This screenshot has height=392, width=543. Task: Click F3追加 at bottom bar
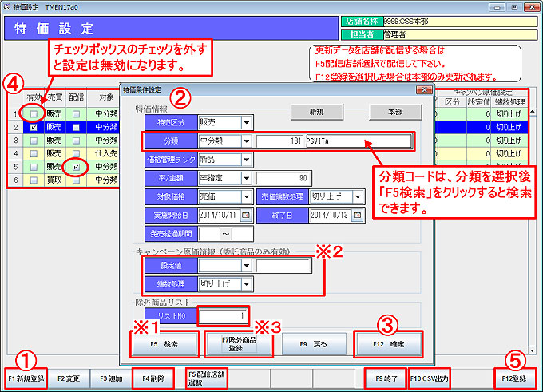(111, 378)
